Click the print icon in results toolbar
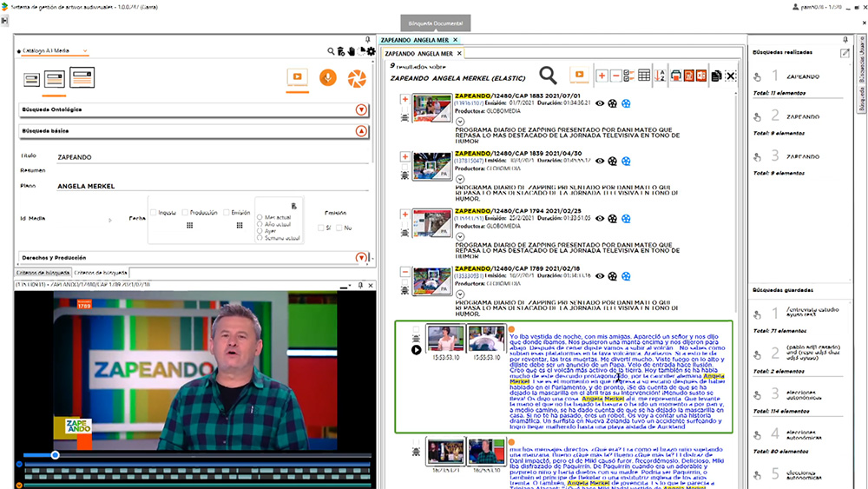The width and height of the screenshot is (868, 489). (676, 76)
